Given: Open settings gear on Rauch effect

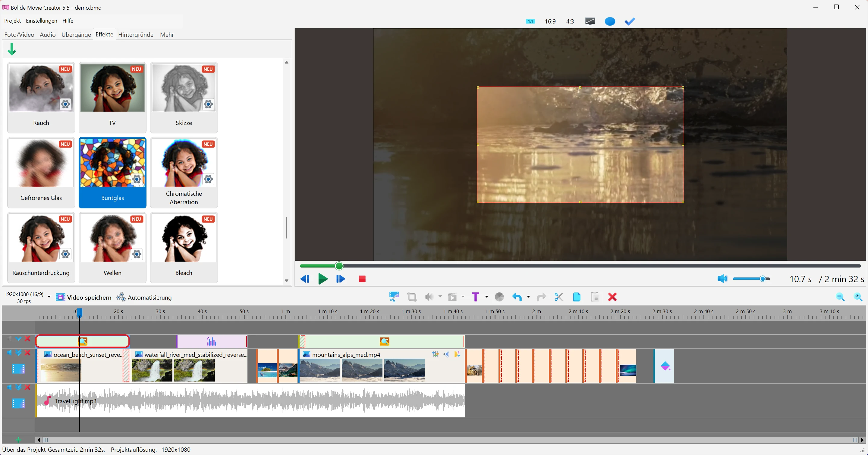Looking at the screenshot, I should coord(65,104).
